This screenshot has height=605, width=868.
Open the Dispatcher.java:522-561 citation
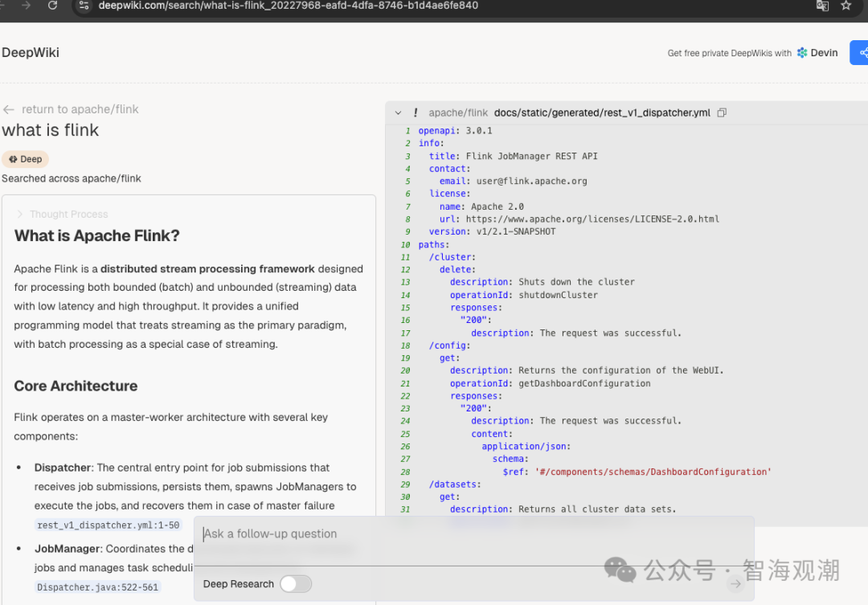[97, 587]
